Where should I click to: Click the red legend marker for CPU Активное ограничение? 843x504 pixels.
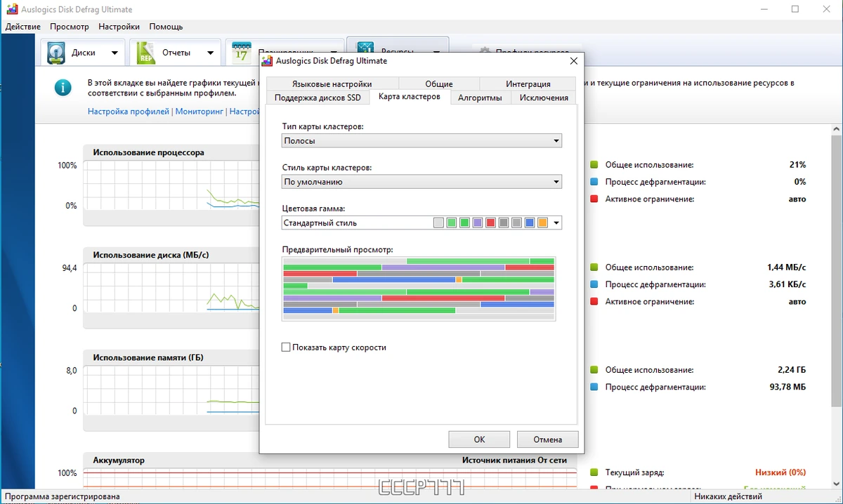pos(594,199)
